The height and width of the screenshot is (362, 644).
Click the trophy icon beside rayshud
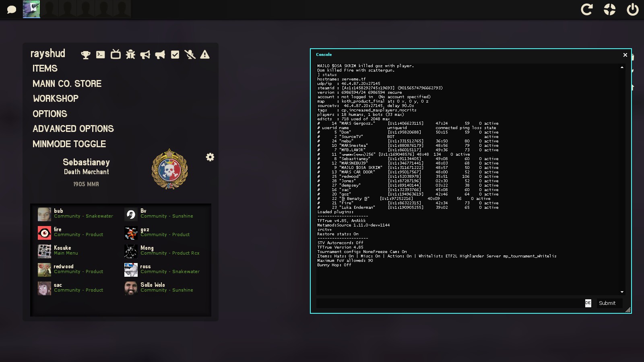(86, 55)
